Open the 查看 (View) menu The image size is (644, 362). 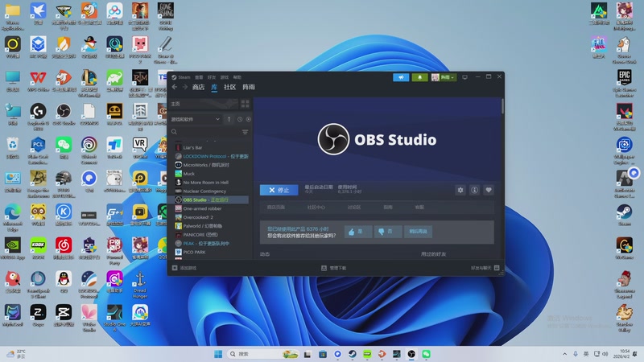199,77
